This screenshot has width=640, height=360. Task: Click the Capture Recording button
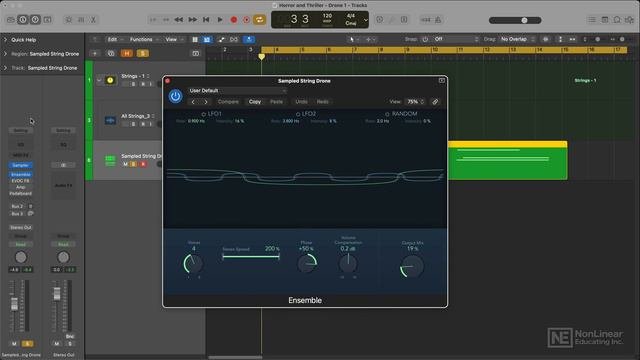coord(247,20)
